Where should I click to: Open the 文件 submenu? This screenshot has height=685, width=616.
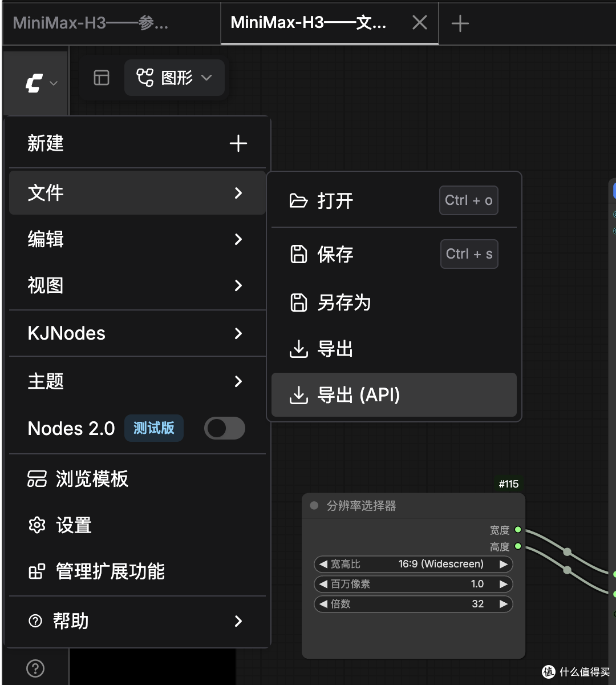coord(137,193)
